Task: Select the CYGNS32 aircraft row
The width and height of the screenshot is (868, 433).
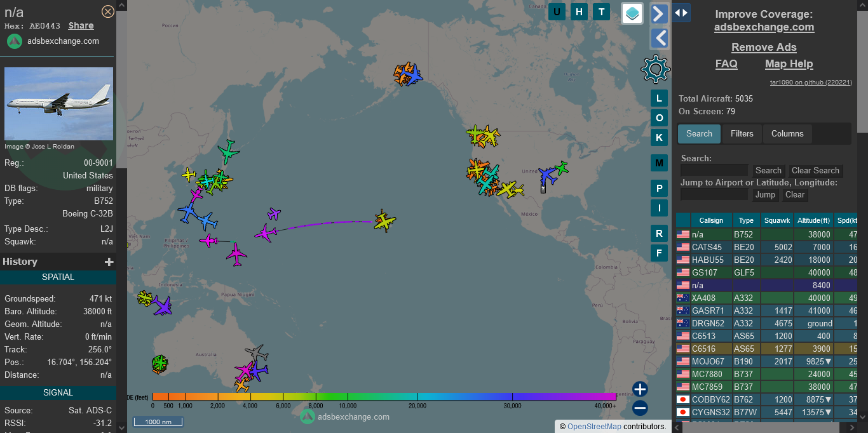Action: pyautogui.click(x=767, y=412)
